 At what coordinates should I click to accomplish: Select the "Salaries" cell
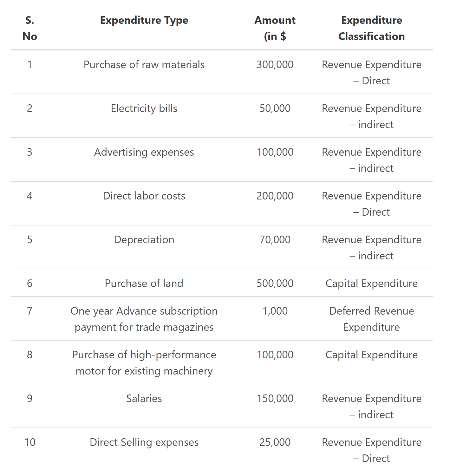[x=144, y=399]
